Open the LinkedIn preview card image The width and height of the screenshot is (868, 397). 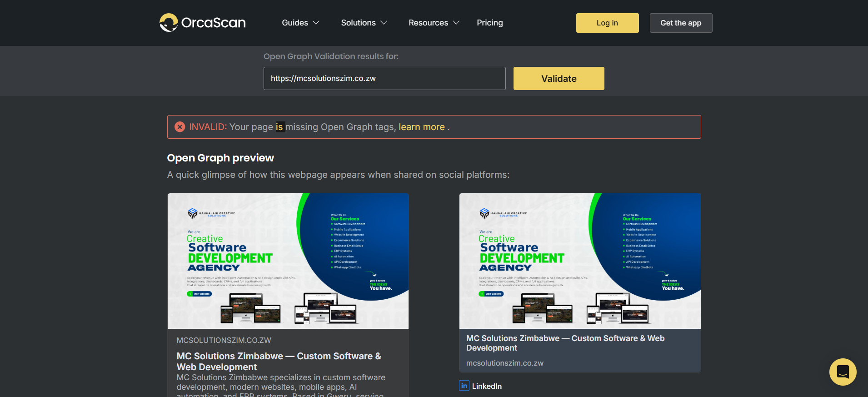580,261
